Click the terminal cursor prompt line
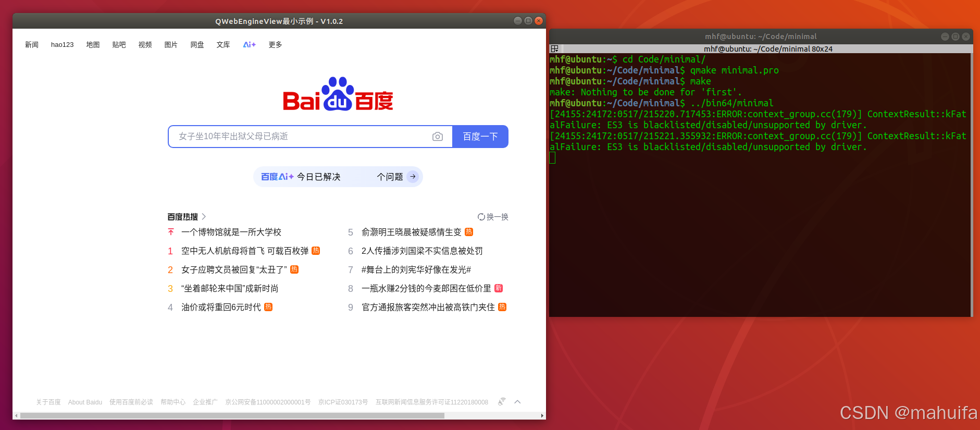 (x=552, y=157)
